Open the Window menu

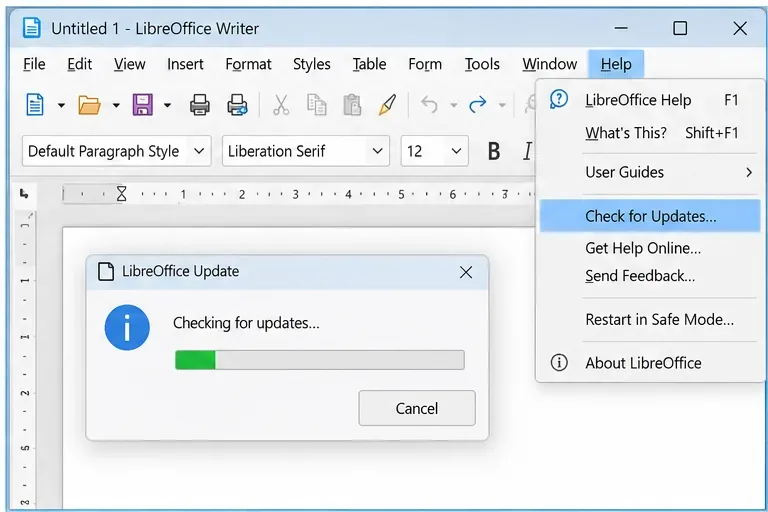pos(550,64)
